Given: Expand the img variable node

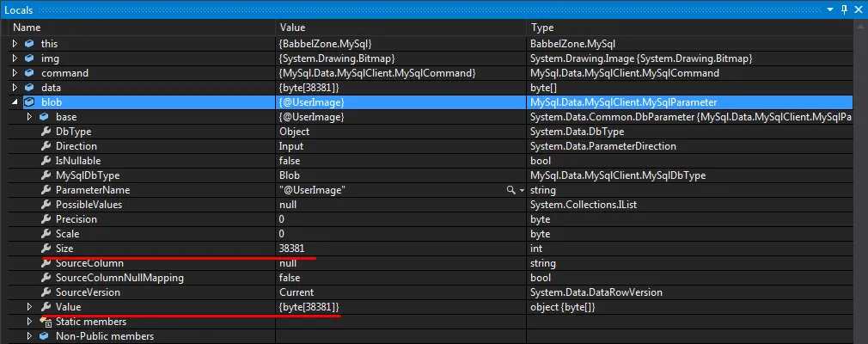Looking at the screenshot, I should [15, 58].
